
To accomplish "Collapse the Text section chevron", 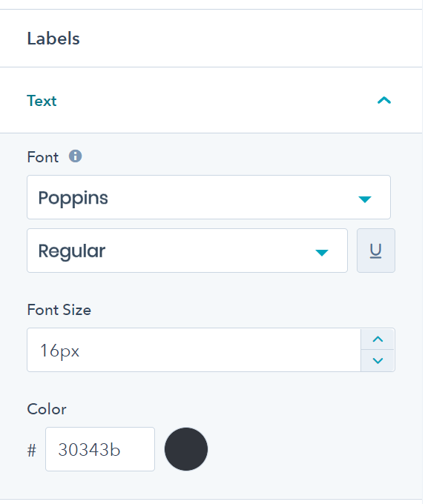I will (x=384, y=101).
